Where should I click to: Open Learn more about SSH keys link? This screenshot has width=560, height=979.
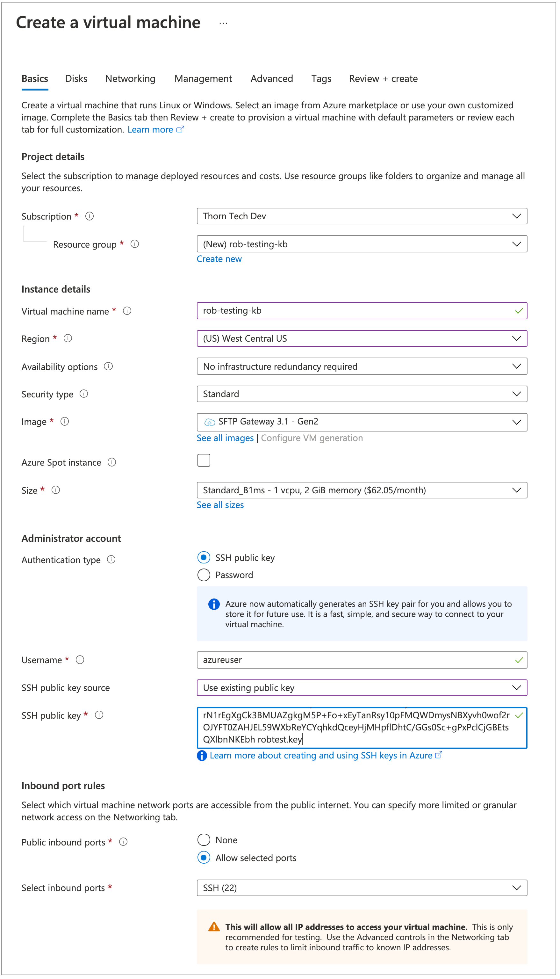(x=321, y=756)
